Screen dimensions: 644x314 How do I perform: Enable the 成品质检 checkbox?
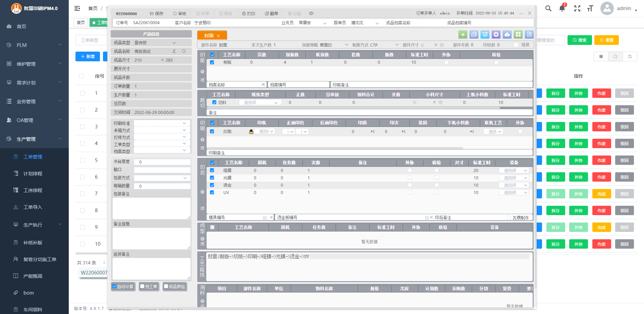[x=166, y=287]
